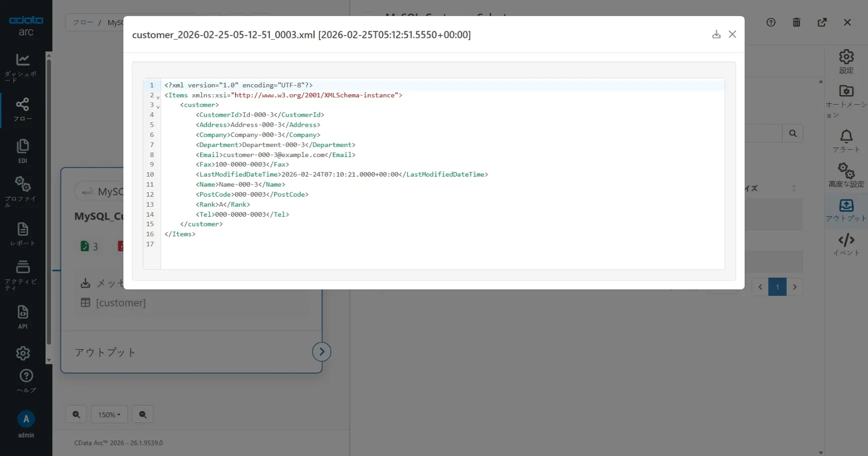Screen dimensions: 868x456
Task: Close the XML preview dialog
Action: pyautogui.click(x=732, y=34)
